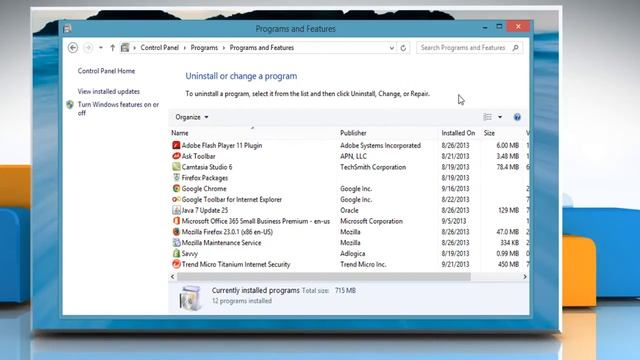This screenshot has height=360, width=640.
Task: Select Trend Micro Titanium Internet Security entry
Action: point(236,264)
